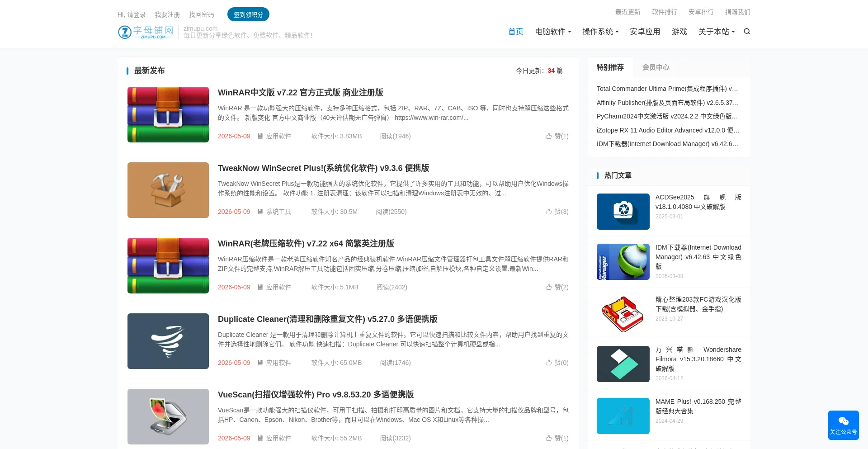
Task: Open IDM下载器 v6.42.63 中文绿色版 hot article title
Action: pos(698,257)
